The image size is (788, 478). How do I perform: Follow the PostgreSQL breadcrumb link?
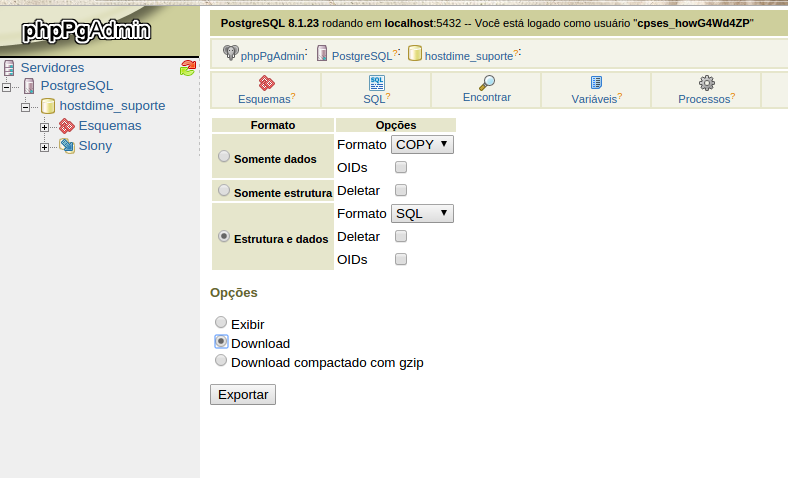[x=361, y=56]
